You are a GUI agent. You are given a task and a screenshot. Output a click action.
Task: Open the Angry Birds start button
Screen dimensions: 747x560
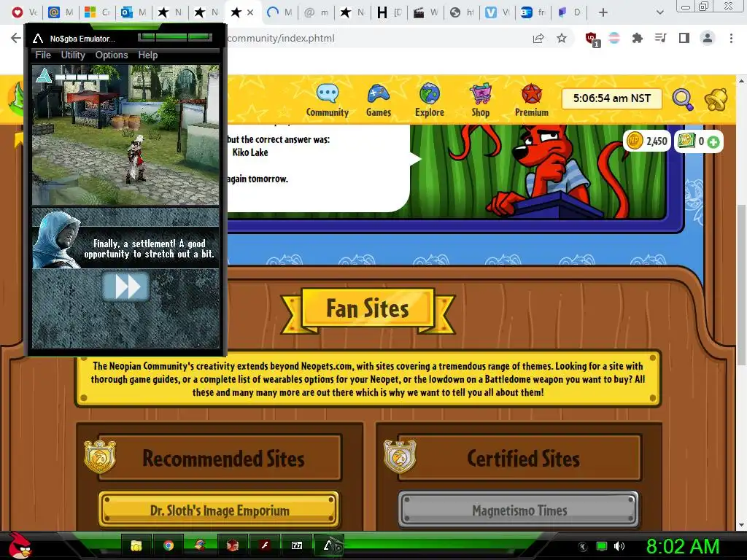point(19,545)
